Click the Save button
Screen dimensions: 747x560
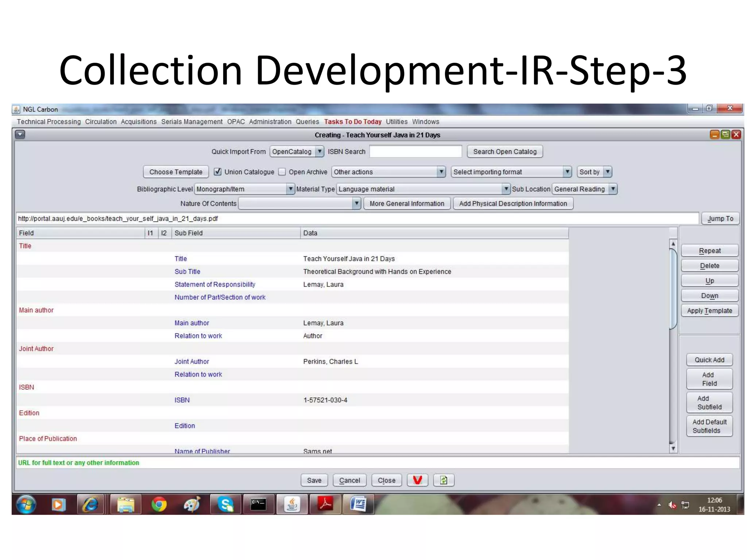[314, 480]
